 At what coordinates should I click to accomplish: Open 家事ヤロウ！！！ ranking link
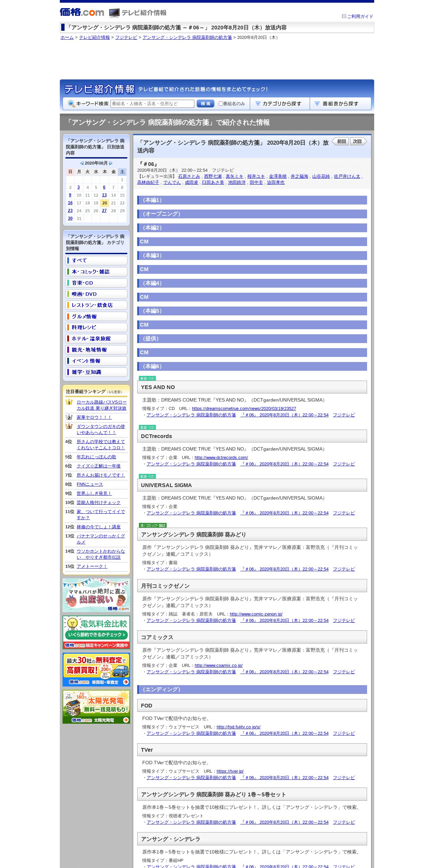[94, 417]
